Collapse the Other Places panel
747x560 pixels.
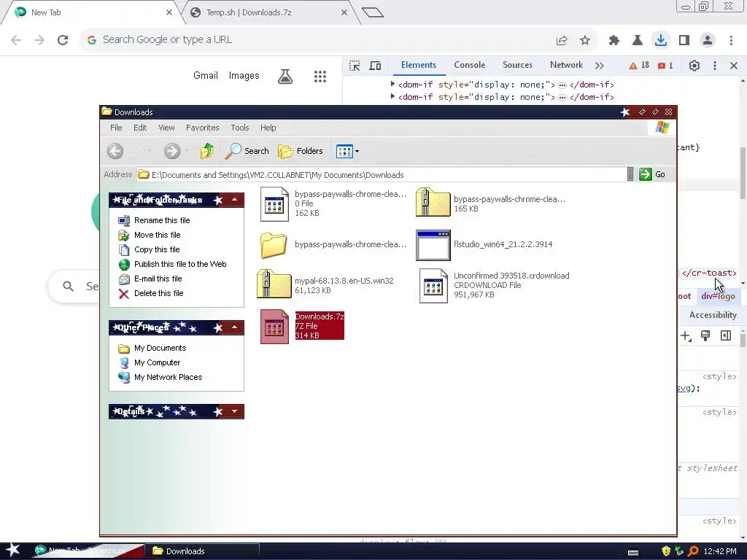(234, 327)
